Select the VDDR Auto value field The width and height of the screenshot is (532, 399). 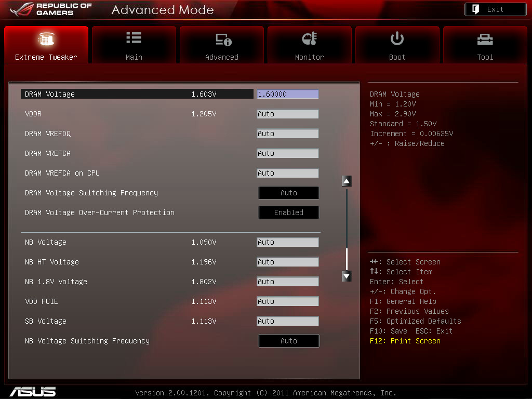(287, 114)
